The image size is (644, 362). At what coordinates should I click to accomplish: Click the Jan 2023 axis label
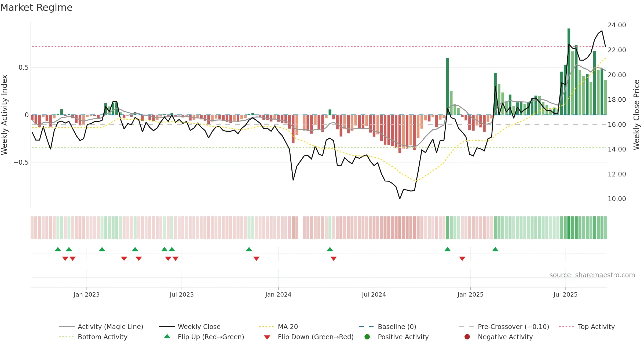pos(87,295)
